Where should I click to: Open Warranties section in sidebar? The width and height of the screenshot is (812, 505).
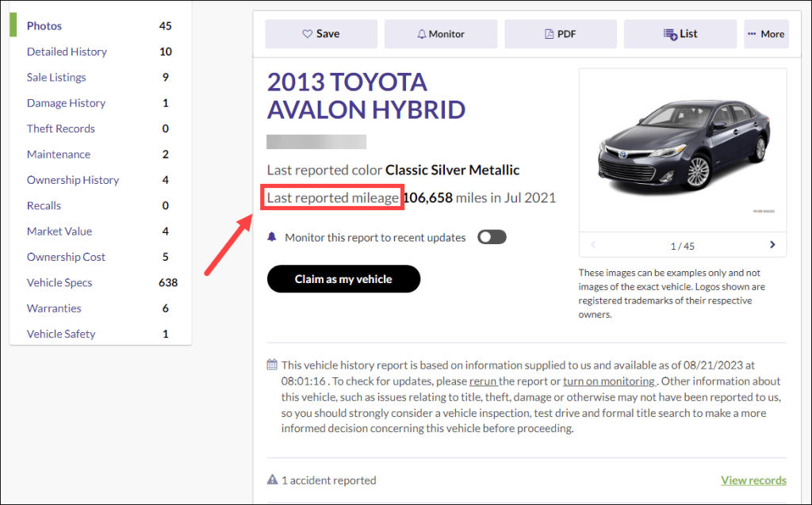pyautogui.click(x=54, y=308)
